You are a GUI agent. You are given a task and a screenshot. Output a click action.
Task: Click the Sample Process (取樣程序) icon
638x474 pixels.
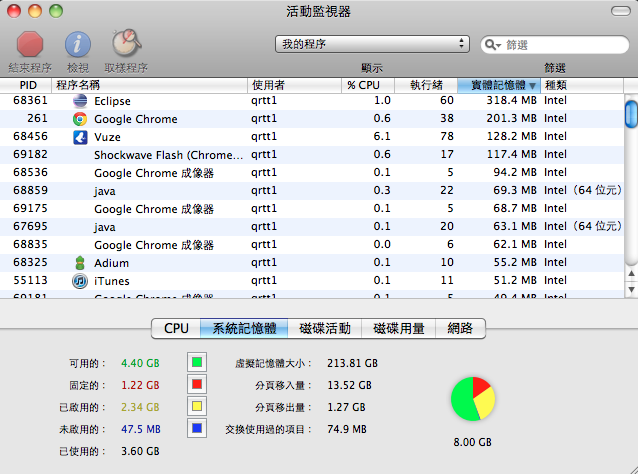pyautogui.click(x=126, y=43)
